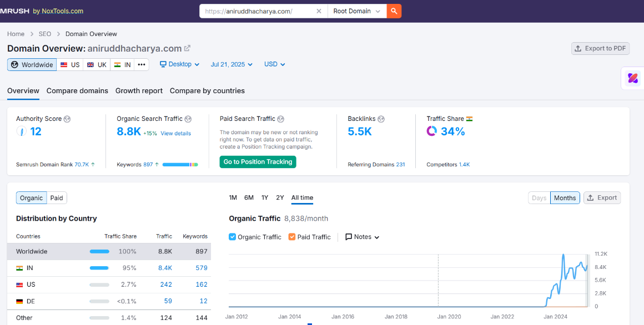Open the USD currency dropdown
This screenshot has width=644, height=325.
pyautogui.click(x=274, y=64)
